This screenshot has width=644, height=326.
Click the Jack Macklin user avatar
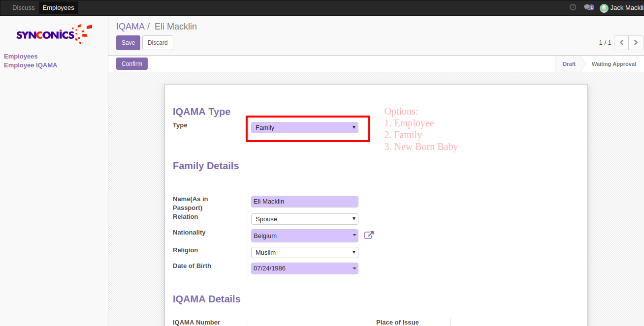click(604, 8)
